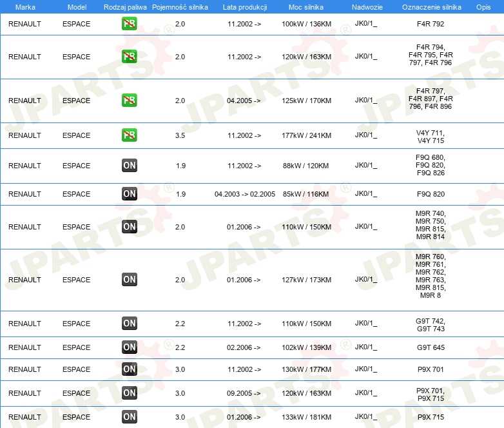Click diesel ON icon in 88kW / 120KM row
Image resolution: width=504 pixels, height=428 pixels.
[x=129, y=165]
